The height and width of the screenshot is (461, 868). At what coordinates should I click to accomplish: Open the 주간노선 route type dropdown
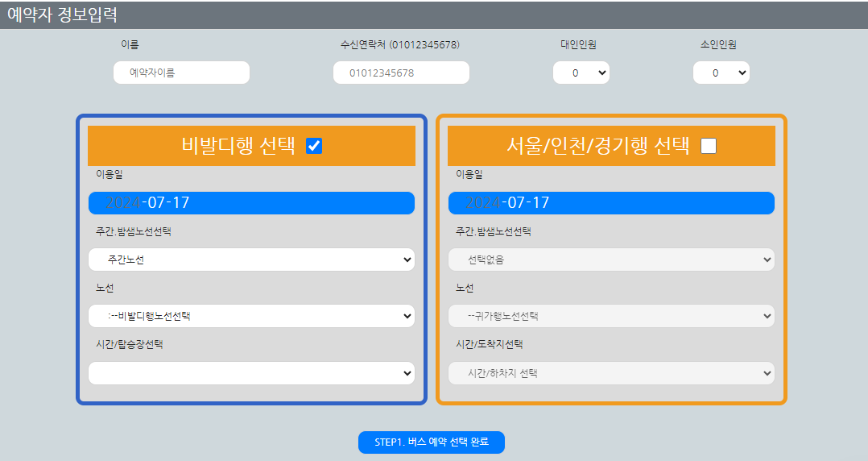point(251,260)
